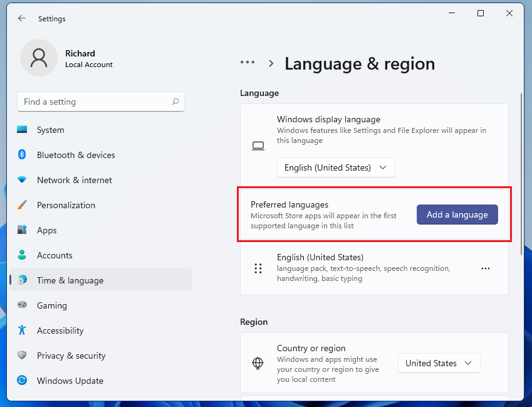The width and height of the screenshot is (532, 407).
Task: Click the Windows Update sync icon
Action: point(23,381)
